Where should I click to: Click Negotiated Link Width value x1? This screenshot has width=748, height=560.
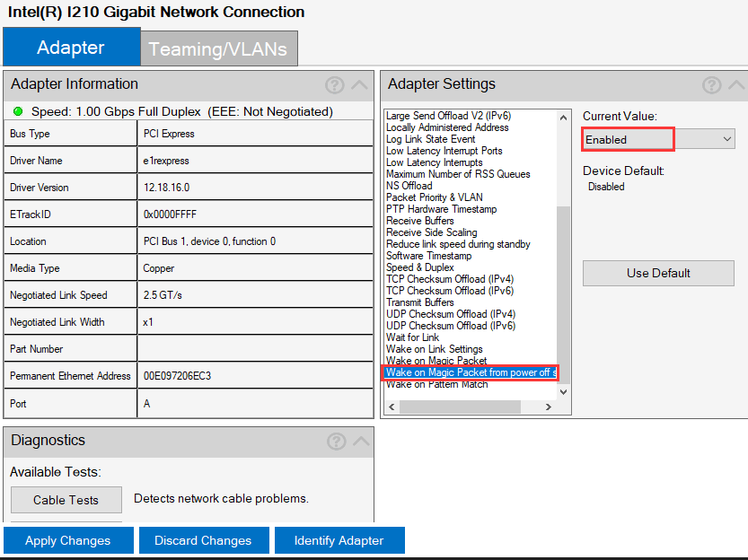tap(148, 322)
